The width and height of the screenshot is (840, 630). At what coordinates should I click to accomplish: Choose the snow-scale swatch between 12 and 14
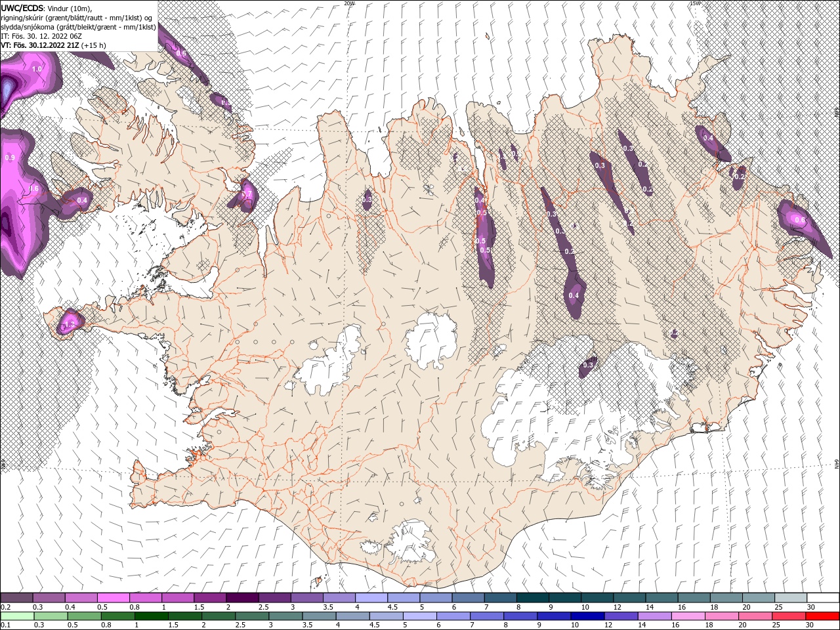click(629, 598)
